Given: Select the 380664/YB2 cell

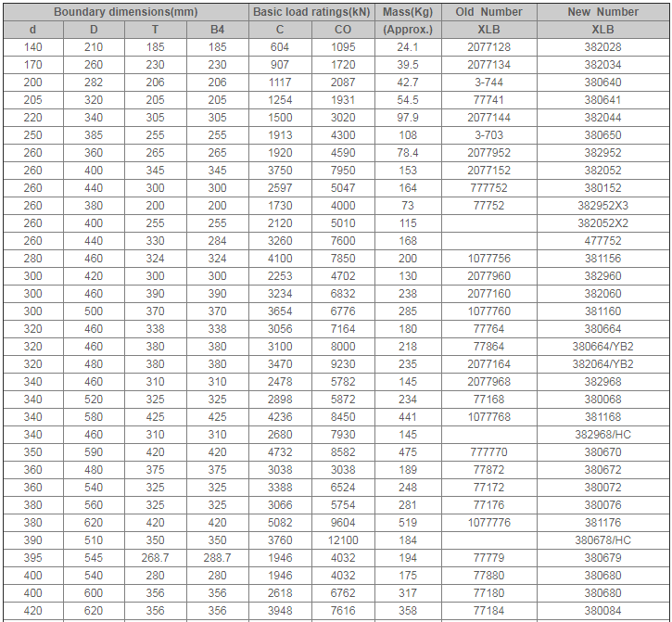Looking at the screenshot, I should pos(602,347).
